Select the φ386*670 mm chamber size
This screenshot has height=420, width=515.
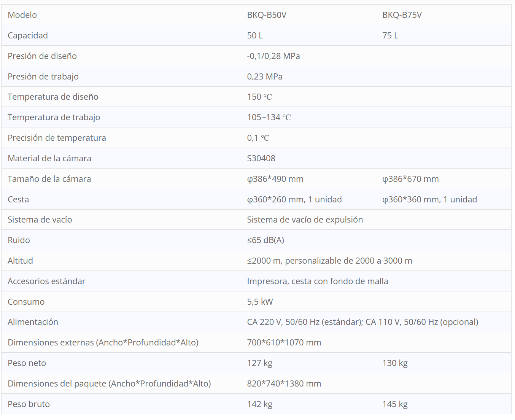pyautogui.click(x=410, y=179)
